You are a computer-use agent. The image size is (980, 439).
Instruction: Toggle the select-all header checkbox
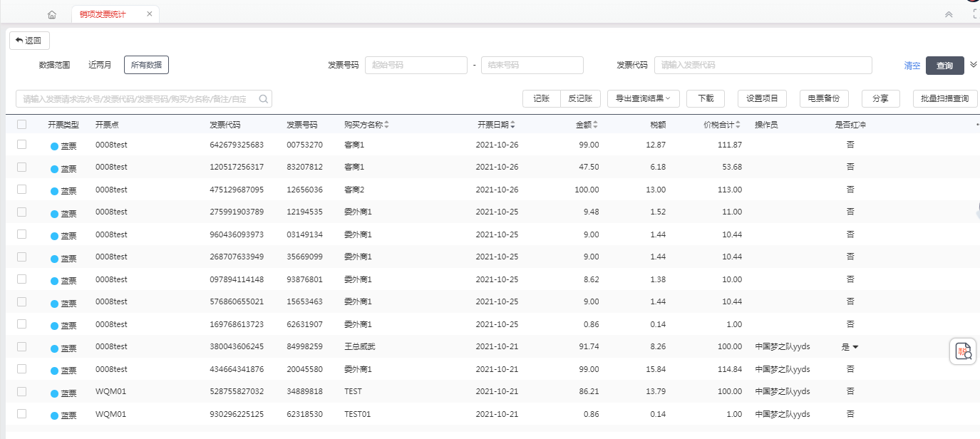coord(21,124)
